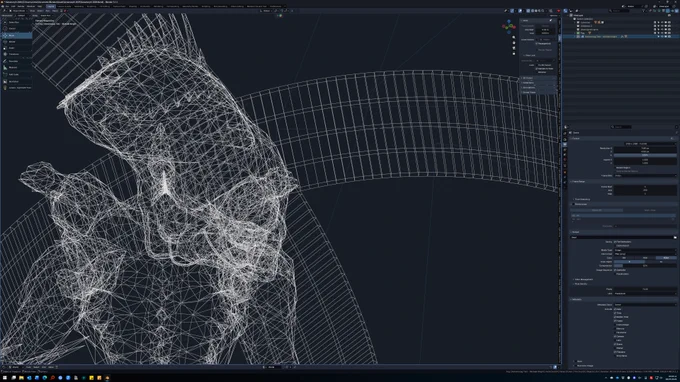Viewport: 680px width, 382px height.
Task: Open the Scene properties tab
Action: [x=565, y=155]
